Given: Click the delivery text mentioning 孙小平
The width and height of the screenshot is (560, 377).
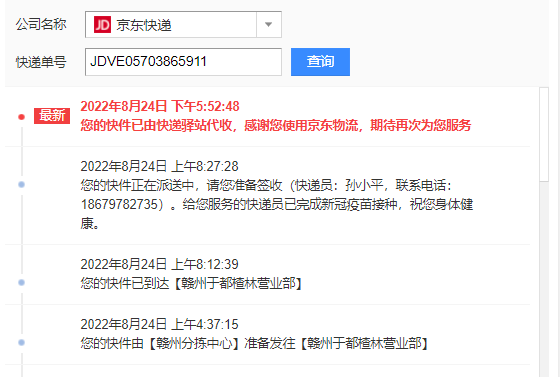Looking at the screenshot, I should (x=277, y=205).
